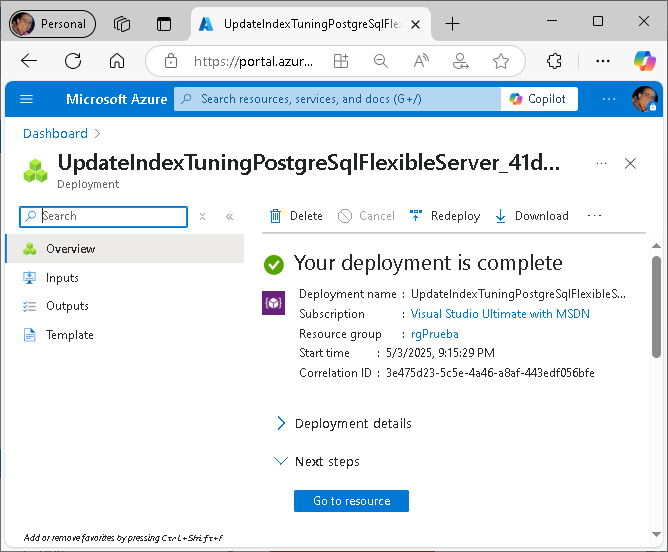
Task: Navigate to Dashboard breadcrumb
Action: tap(55, 134)
